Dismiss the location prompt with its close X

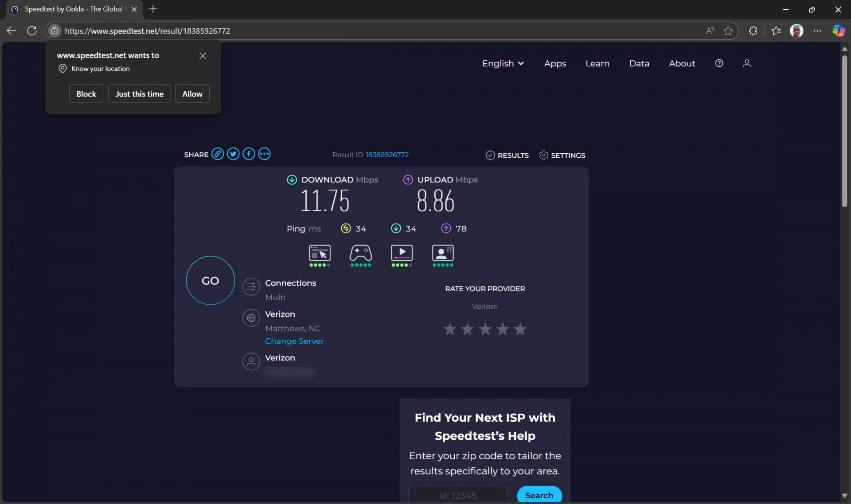click(x=203, y=56)
